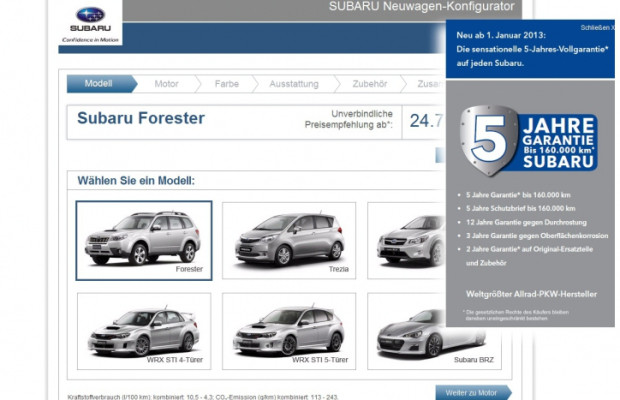Select the Modell step tab

coord(102,84)
